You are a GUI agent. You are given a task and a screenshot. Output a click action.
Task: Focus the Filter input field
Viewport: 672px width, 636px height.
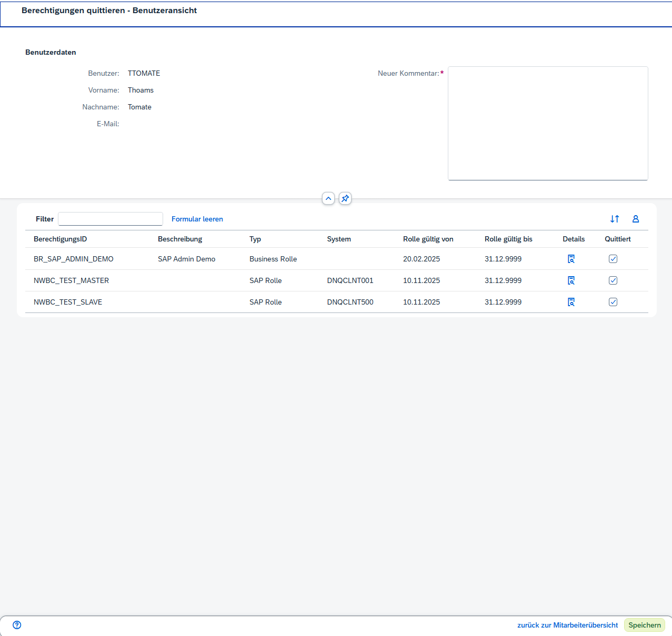pyautogui.click(x=111, y=219)
